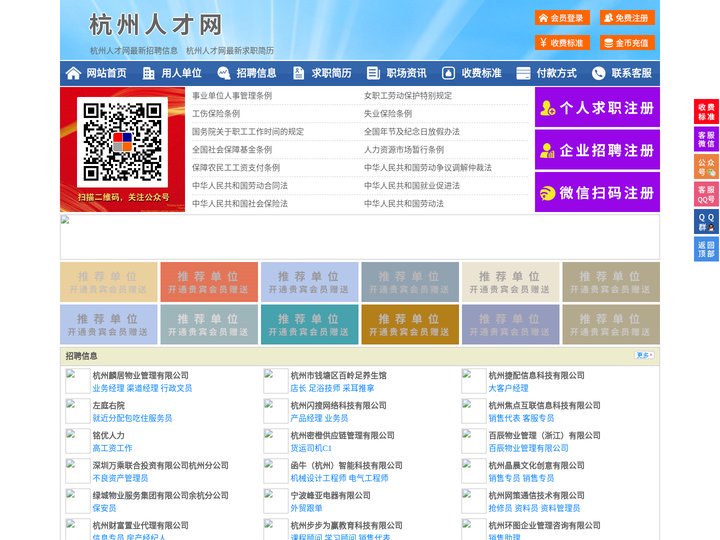This screenshot has width=720, height=540.
Task: Open 工伤保险条例 link
Action: (216, 113)
